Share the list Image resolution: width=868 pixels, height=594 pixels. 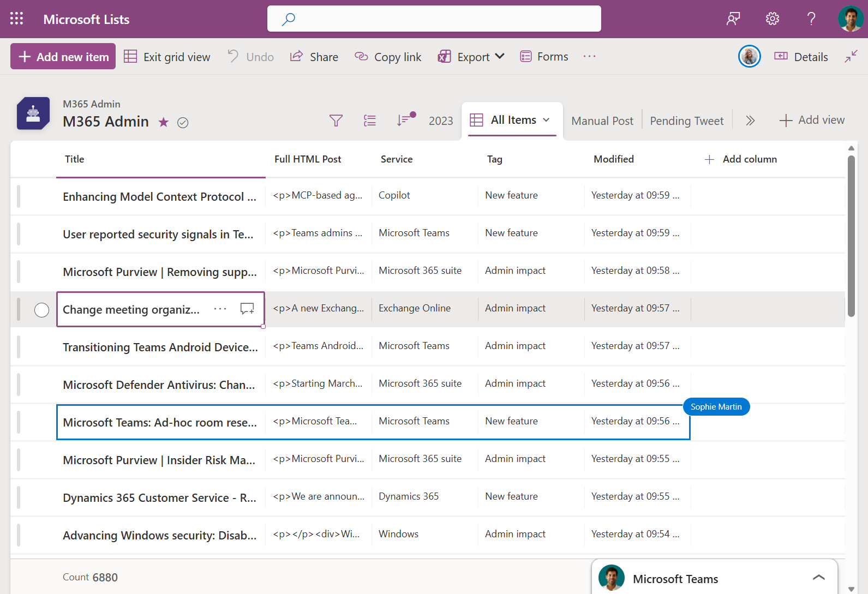point(314,57)
